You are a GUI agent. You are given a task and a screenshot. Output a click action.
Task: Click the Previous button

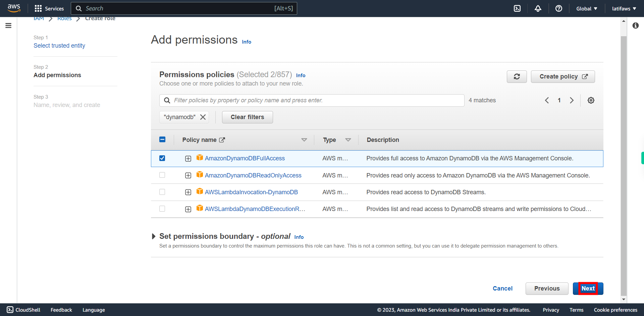click(x=547, y=288)
